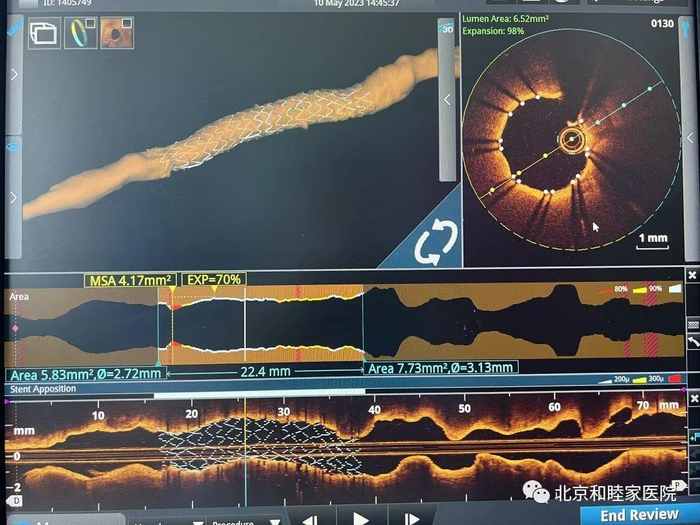Tick the checkbox on the ring view thumbnail
The image size is (700, 525).
pos(90,23)
